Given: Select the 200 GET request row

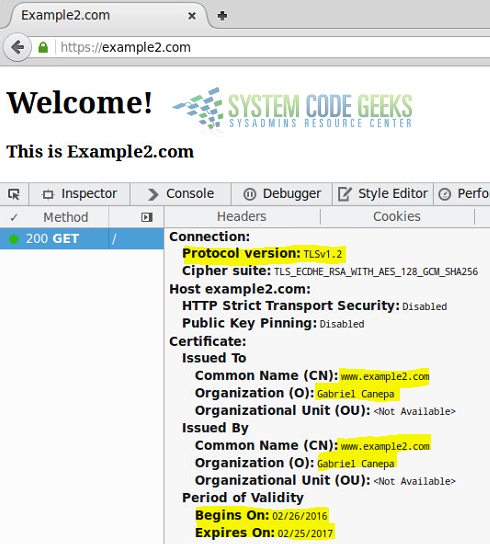Looking at the screenshot, I should tap(82, 239).
